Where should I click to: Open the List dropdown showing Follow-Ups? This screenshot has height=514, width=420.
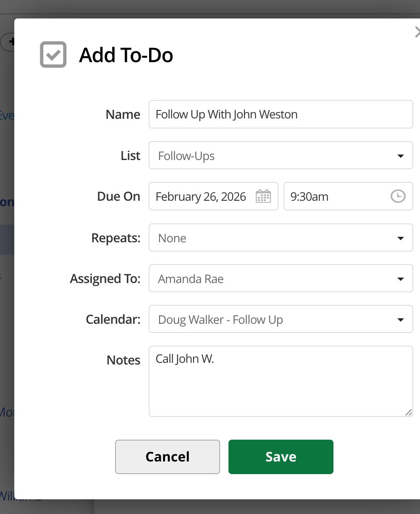(x=281, y=155)
